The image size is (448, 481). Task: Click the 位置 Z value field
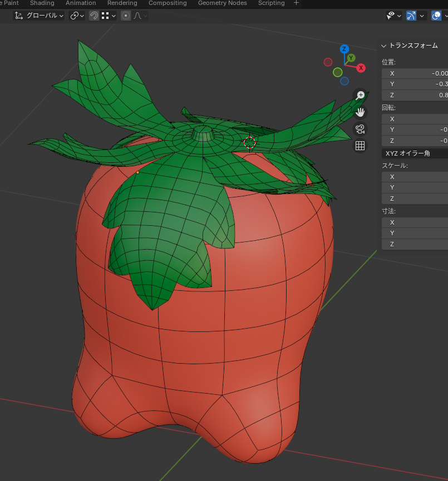tap(415, 95)
